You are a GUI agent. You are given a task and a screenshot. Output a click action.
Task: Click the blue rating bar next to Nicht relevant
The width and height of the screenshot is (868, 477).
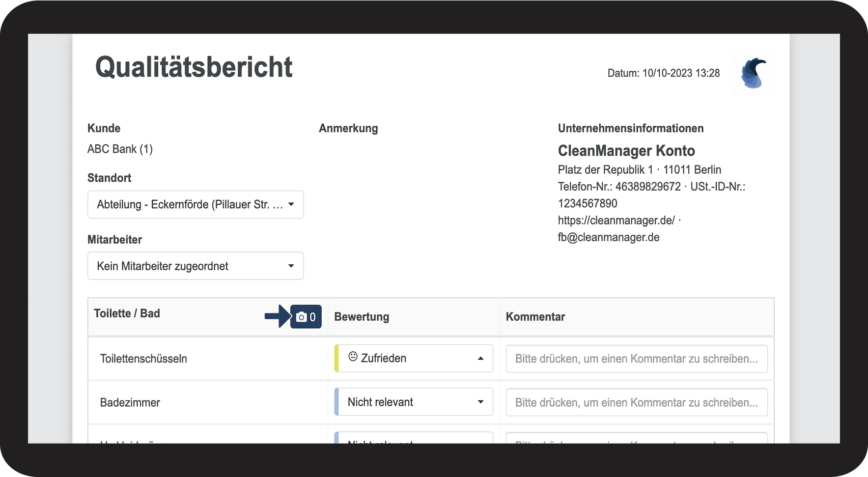click(x=336, y=402)
